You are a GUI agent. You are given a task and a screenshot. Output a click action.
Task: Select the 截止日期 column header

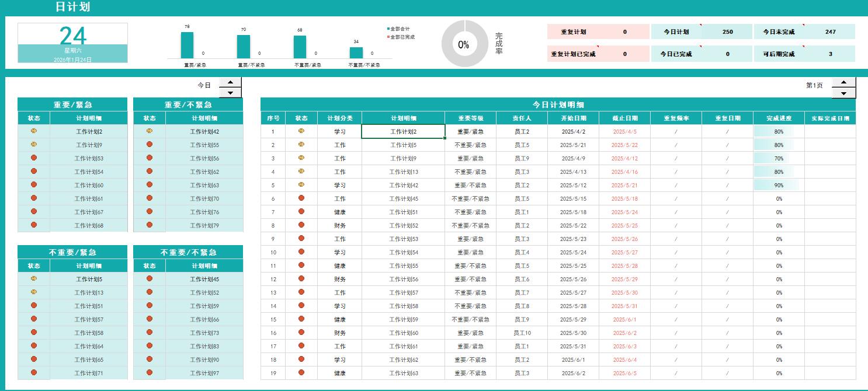click(x=624, y=118)
